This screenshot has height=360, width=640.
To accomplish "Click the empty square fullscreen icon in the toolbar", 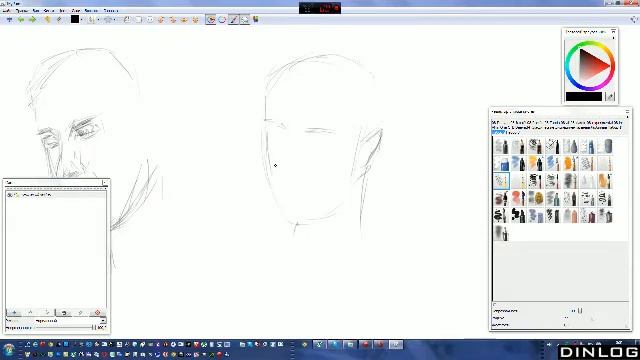I will (139, 19).
